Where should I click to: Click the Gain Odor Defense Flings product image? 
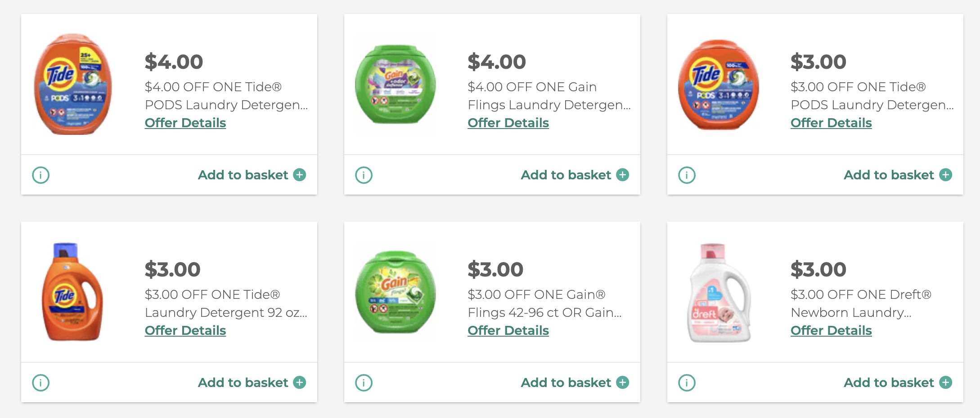click(395, 84)
